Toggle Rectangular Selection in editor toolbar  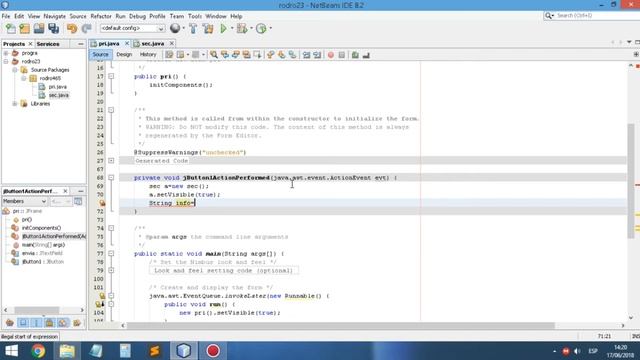(258, 55)
